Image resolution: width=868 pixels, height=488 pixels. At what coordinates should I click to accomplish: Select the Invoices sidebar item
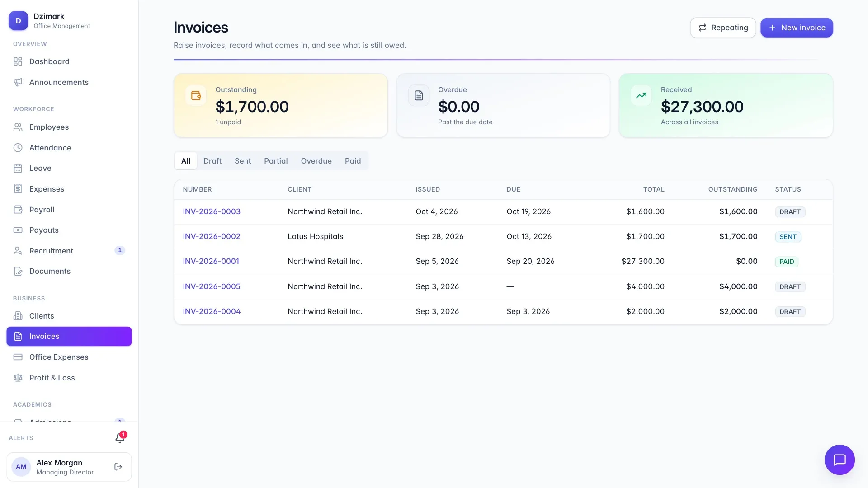69,336
